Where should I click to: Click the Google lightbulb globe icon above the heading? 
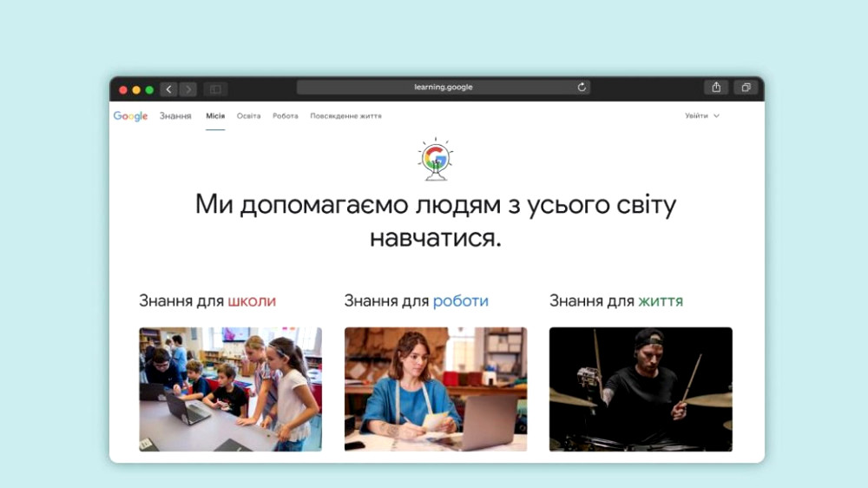point(435,159)
